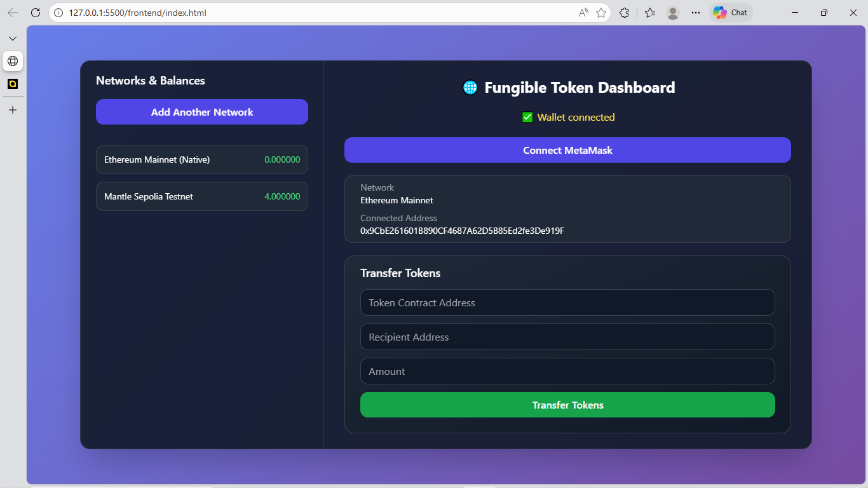Screen dimensions: 868x488
Task: Focus the Token Contract Address field
Action: click(x=567, y=302)
